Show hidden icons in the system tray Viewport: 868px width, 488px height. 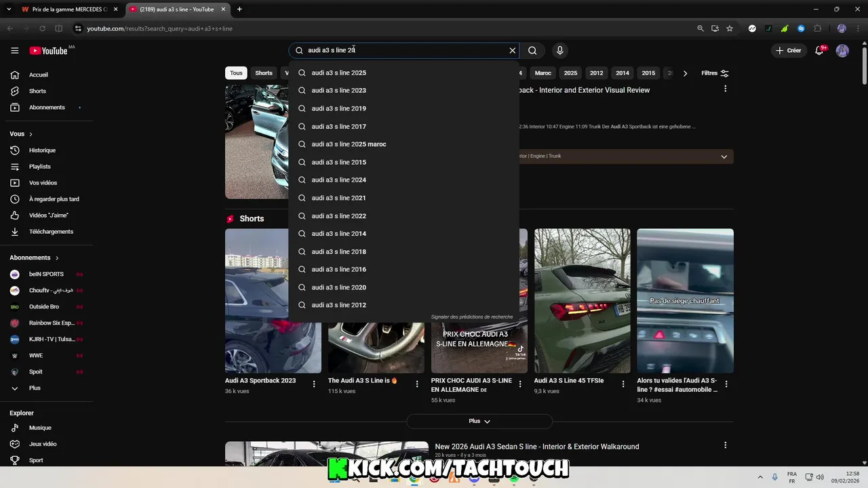(759, 477)
